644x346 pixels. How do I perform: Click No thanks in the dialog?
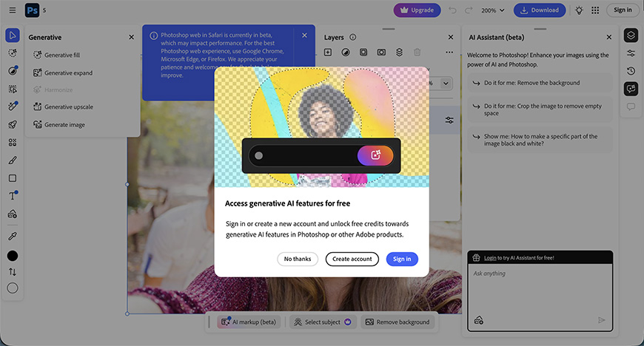coord(298,259)
